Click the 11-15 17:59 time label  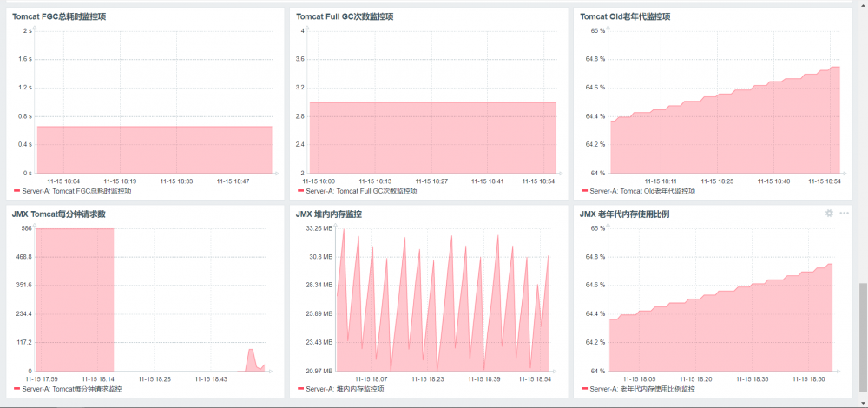42,379
